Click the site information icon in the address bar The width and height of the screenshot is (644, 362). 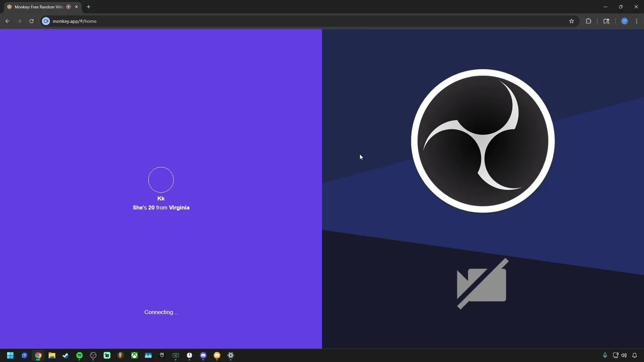[46, 21]
